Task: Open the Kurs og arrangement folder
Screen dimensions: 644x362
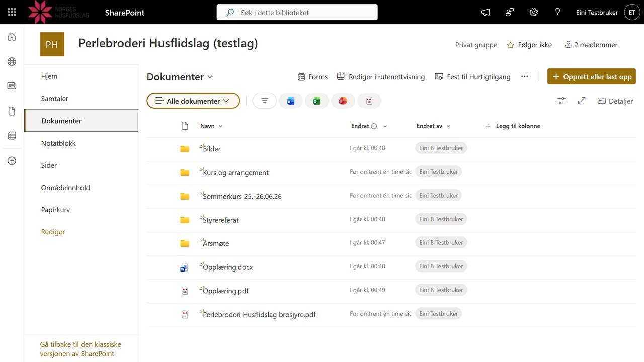Action: point(235,172)
